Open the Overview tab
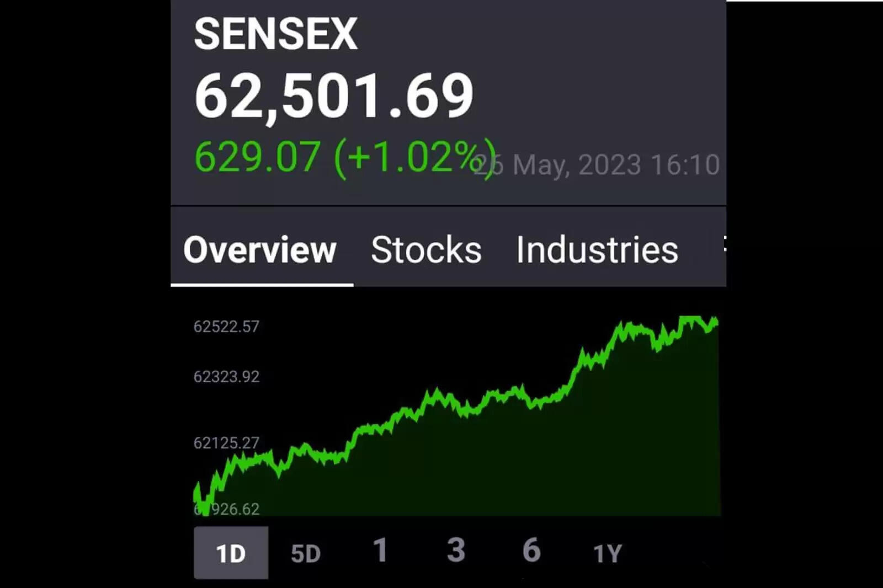 [x=260, y=250]
